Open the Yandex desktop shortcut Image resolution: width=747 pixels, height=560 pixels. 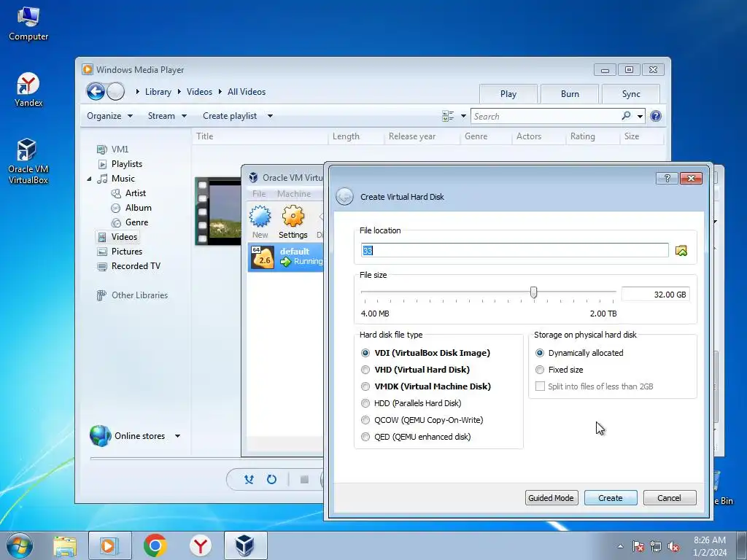(28, 90)
